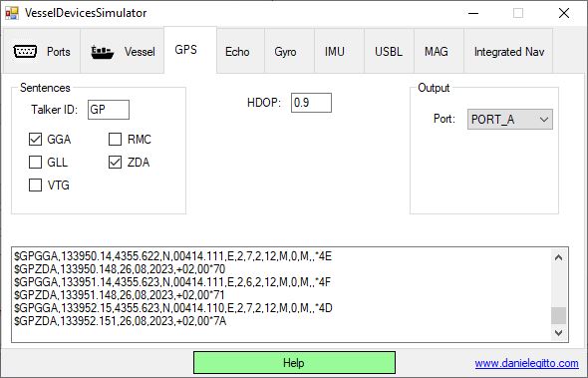Open the Port dropdown showing PORT_A
The height and width of the screenshot is (378, 588).
coord(509,120)
